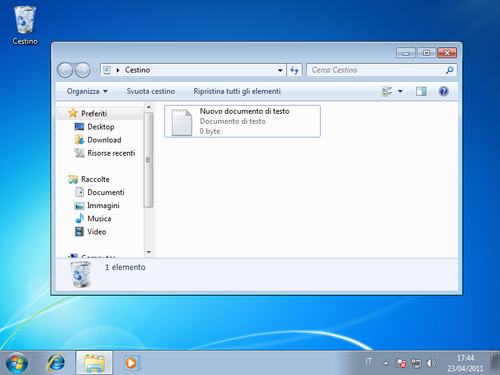Viewport: 500px width, 375px height.
Task: Go back with the Explorer back arrow
Action: pos(65,70)
